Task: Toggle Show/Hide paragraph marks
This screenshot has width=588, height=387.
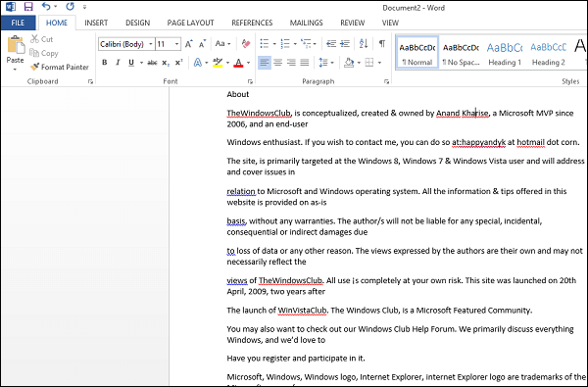Action: tap(382, 44)
